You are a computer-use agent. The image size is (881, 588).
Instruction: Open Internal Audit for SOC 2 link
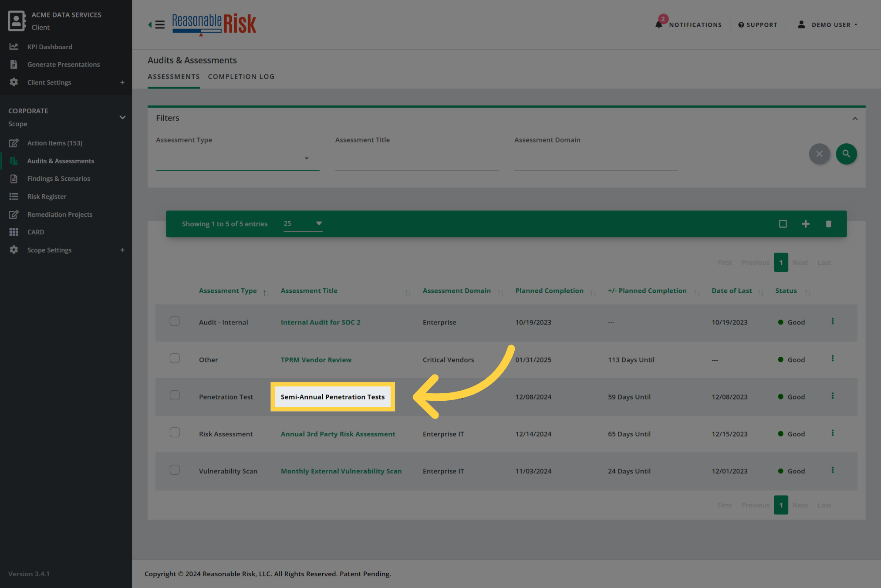[x=321, y=322]
